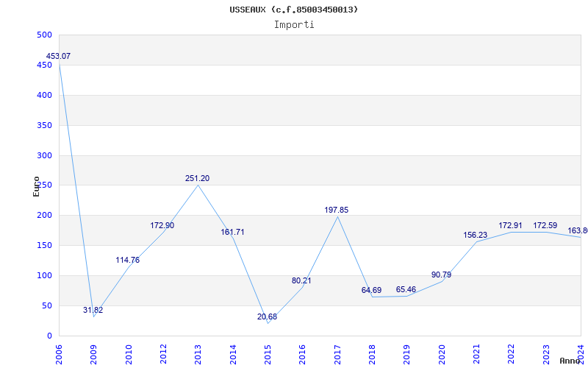Click the x-axis year 2009
The height and width of the screenshot is (368, 588).
click(x=94, y=354)
